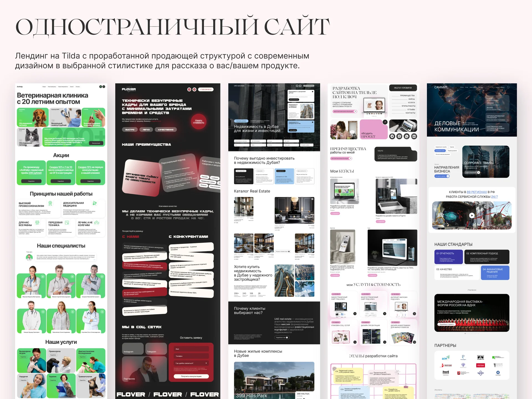Click the 'БЫСТРО' pill on Flover page

click(130, 130)
